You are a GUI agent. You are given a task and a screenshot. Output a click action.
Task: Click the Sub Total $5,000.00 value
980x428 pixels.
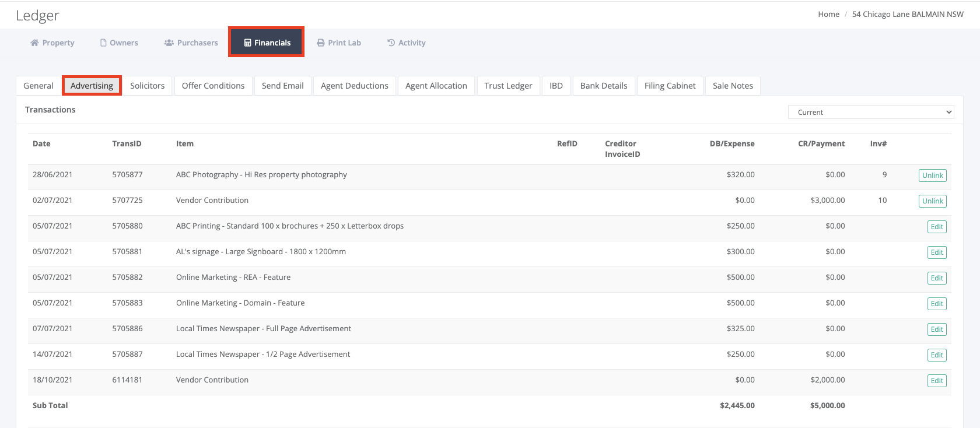tap(828, 405)
